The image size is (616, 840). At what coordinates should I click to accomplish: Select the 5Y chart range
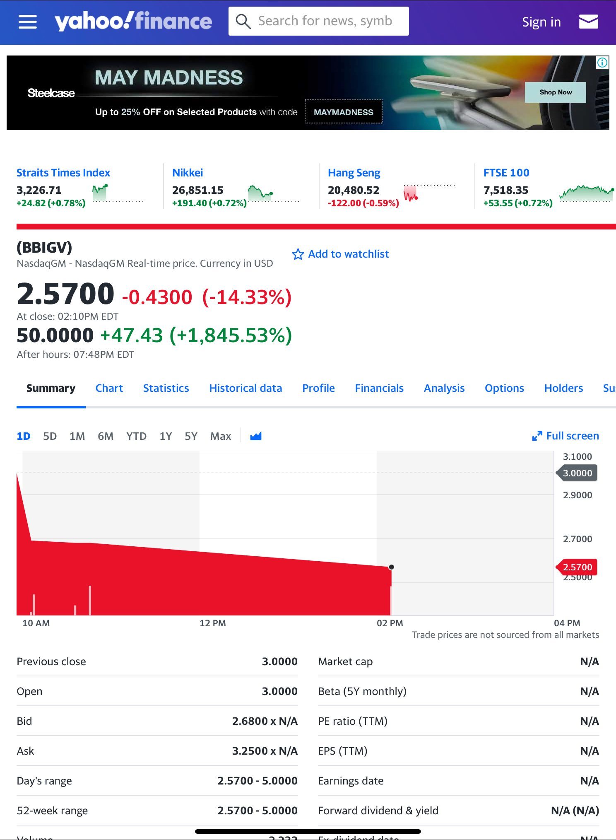pyautogui.click(x=191, y=436)
